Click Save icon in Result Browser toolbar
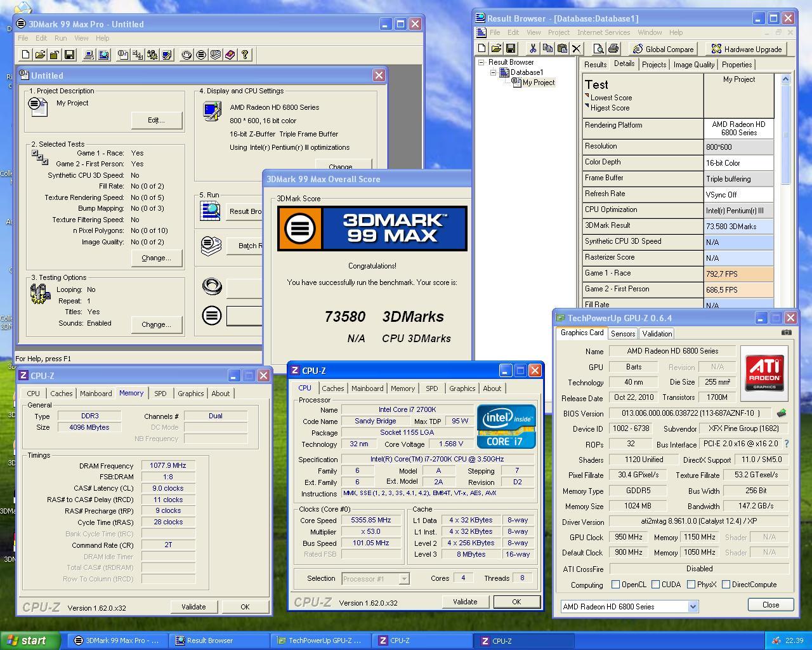This screenshot has height=650, width=812. pyautogui.click(x=511, y=48)
